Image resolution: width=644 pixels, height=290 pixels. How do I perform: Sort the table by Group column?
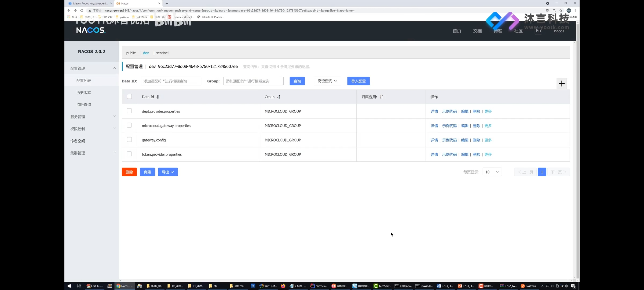point(279,97)
